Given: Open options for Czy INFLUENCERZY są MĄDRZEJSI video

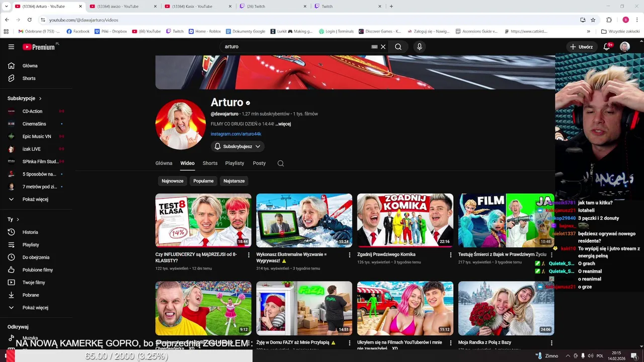Looking at the screenshot, I should (249, 255).
